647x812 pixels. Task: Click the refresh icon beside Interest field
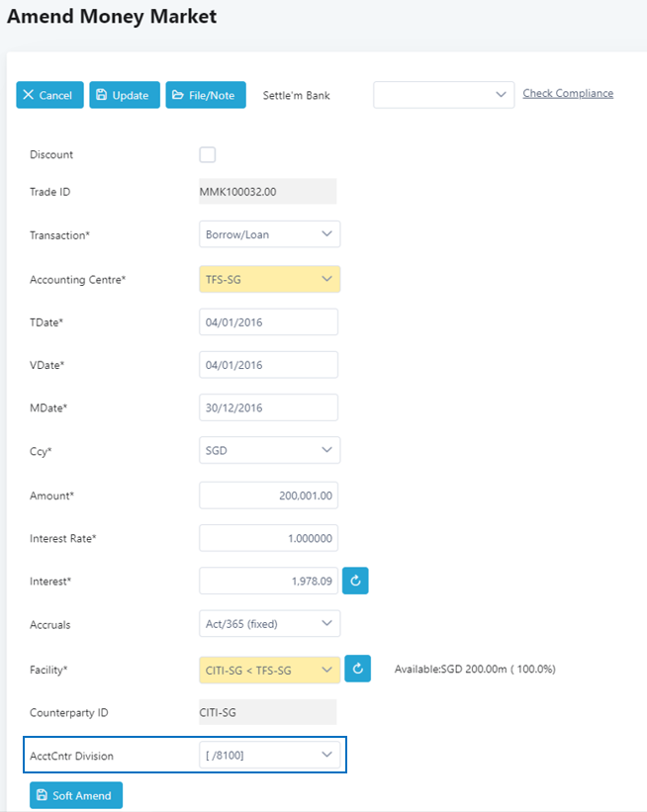355,581
